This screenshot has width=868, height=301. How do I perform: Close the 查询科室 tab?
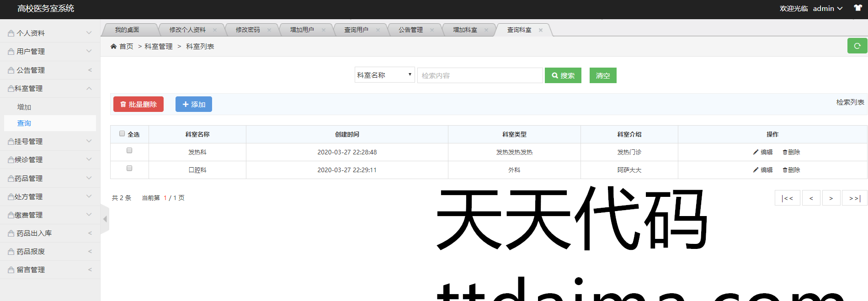(x=541, y=30)
